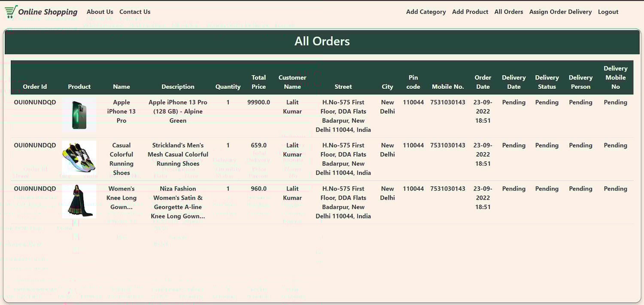Click customer name Lalit Kumar in first row
Viewport: 644px width, 305px height.
292,106
